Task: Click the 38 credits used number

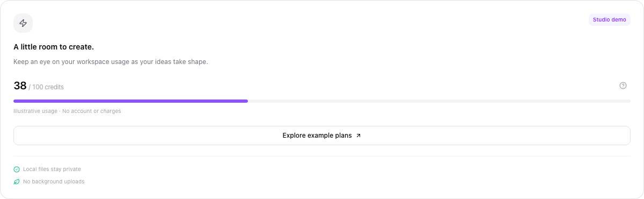Action: (20, 86)
